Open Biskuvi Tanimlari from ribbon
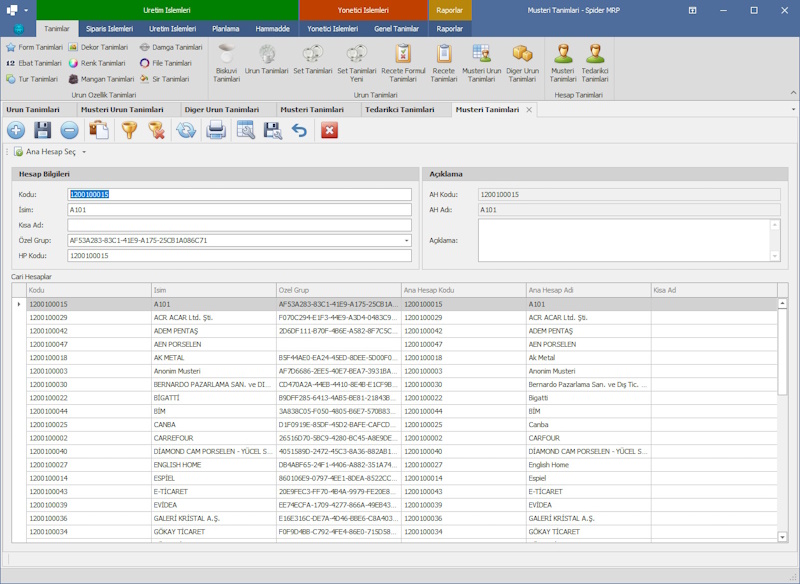The width and height of the screenshot is (800, 584). click(227, 63)
